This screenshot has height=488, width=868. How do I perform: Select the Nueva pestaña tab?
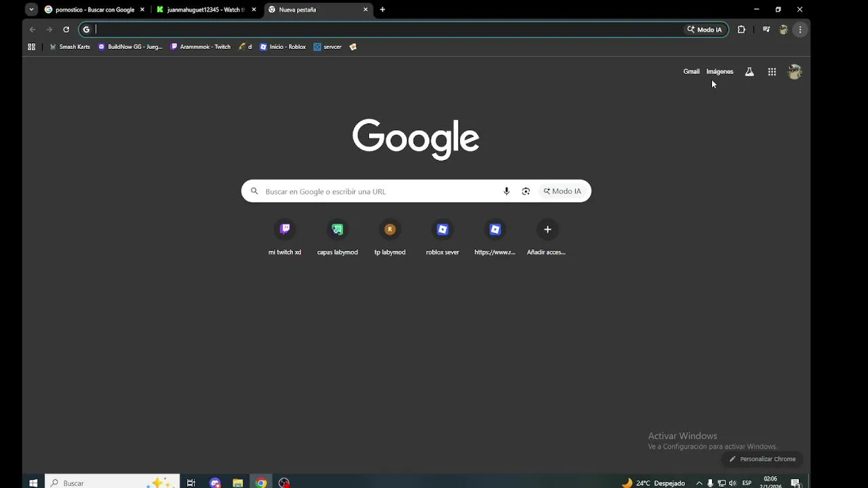point(318,9)
